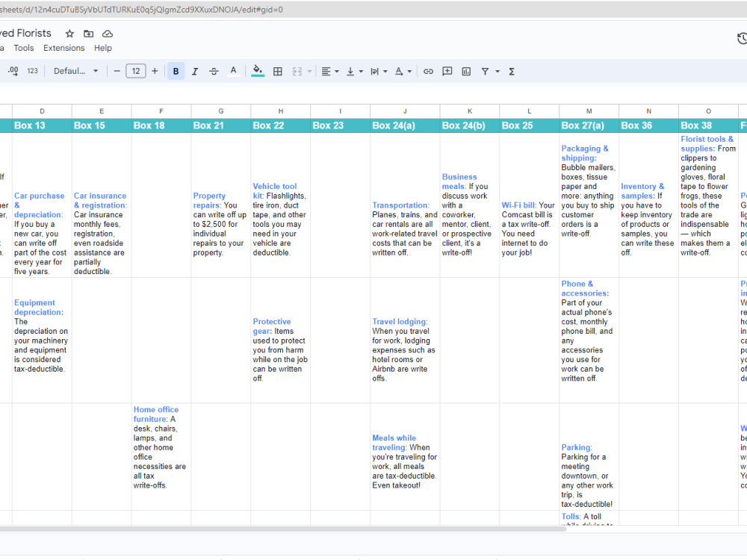Viewport: 747px width, 560px height.
Task: Click the Vehicle tool kit cell
Action: pos(281,205)
